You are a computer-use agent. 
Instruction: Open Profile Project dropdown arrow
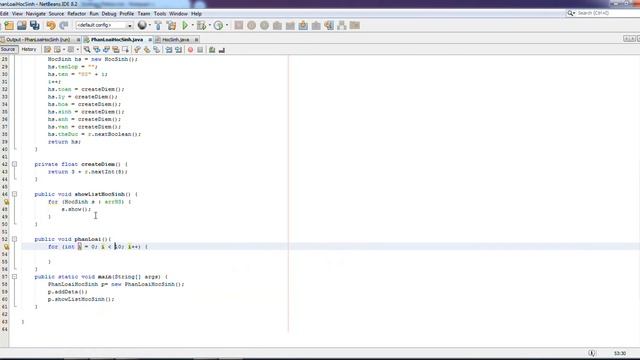[x=227, y=25]
